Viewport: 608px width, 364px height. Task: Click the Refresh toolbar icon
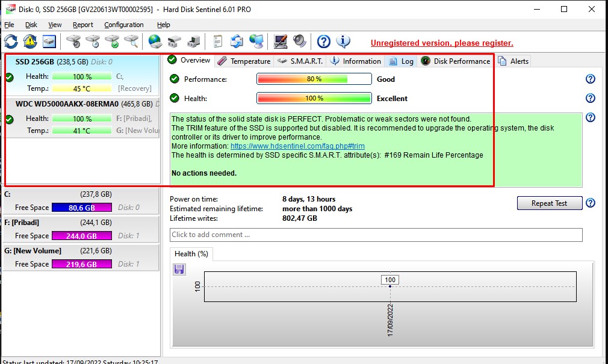[11, 42]
